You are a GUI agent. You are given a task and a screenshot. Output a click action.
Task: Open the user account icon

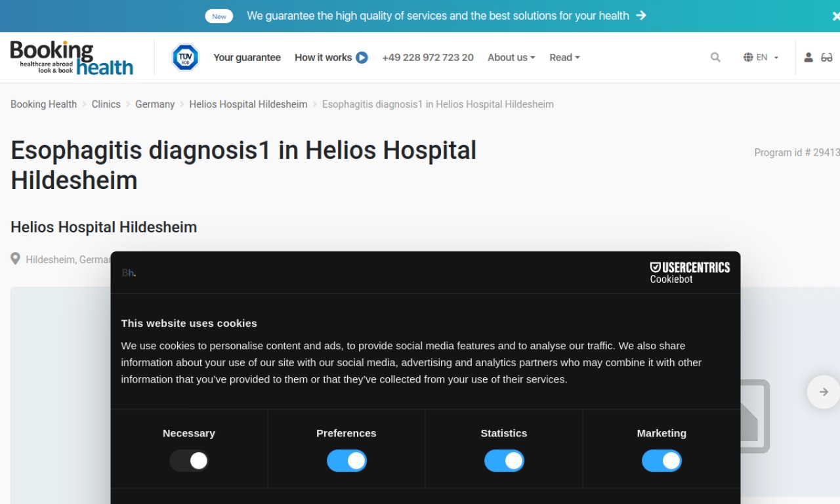tap(808, 58)
